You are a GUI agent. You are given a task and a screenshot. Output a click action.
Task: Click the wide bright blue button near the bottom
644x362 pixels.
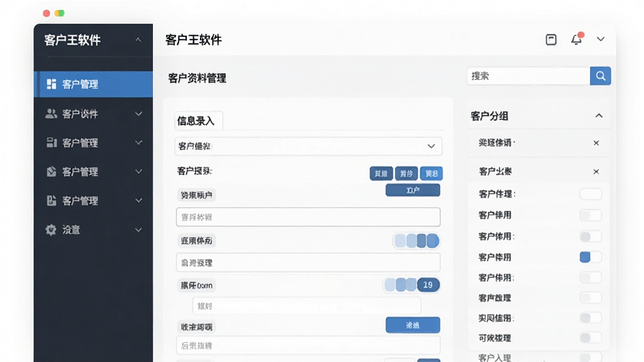coord(413,325)
